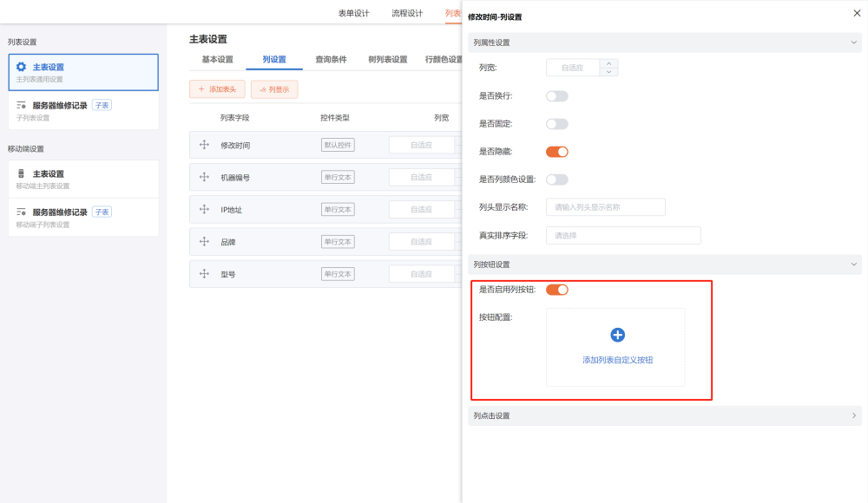The width and height of the screenshot is (868, 503).
Task: Click drag handle icon for 修改时间 row
Action: tap(205, 145)
